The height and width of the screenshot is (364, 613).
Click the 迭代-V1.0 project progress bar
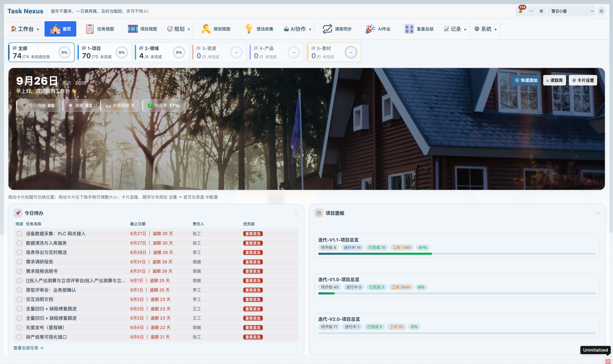point(457,293)
